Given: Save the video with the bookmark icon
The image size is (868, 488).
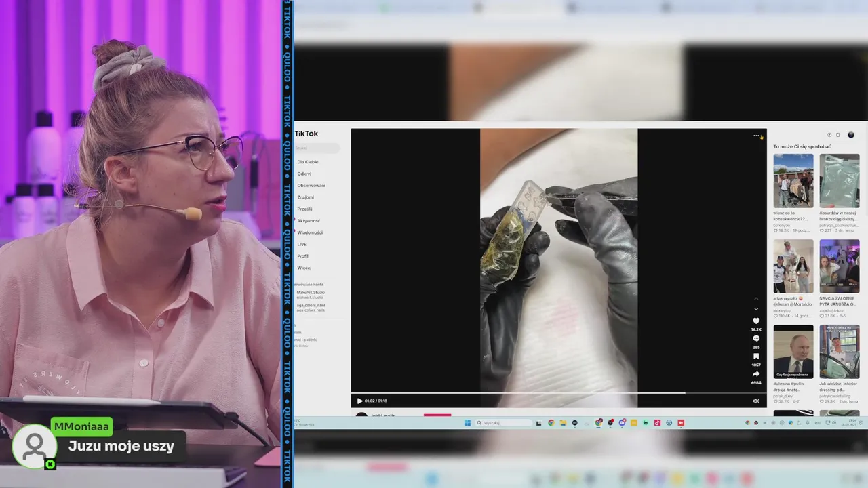Looking at the screenshot, I should tap(756, 356).
